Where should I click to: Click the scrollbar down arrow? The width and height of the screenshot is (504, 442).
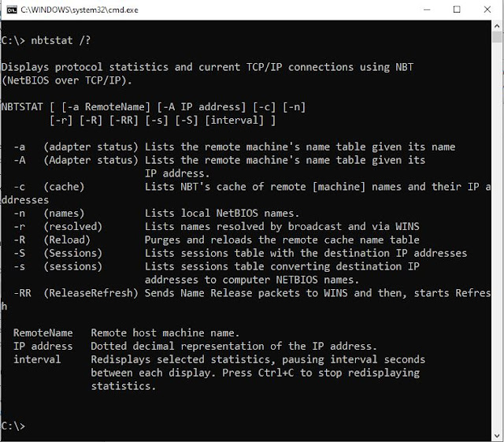[497, 436]
